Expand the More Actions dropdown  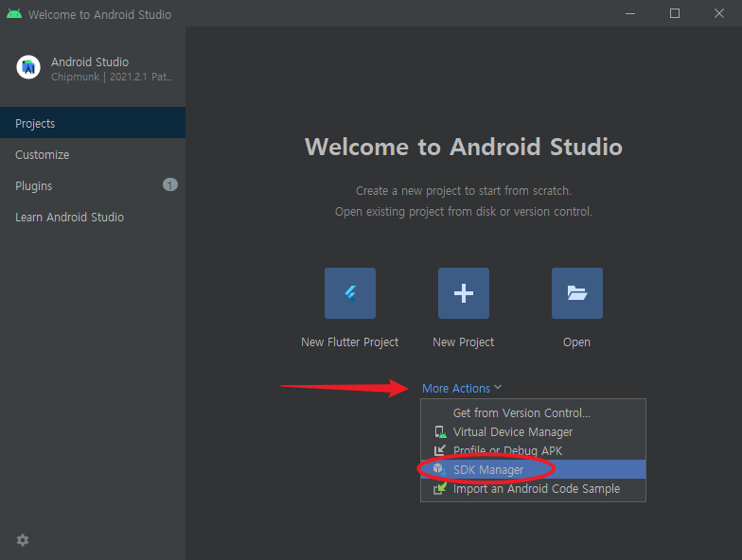click(462, 388)
